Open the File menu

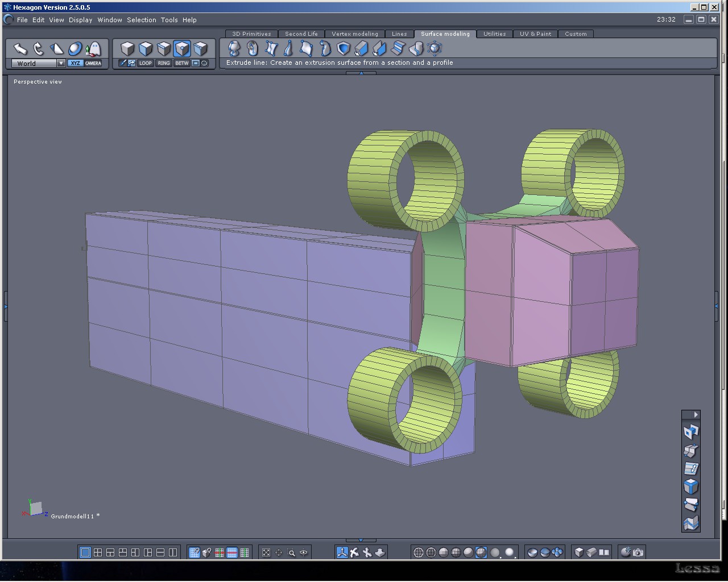tap(22, 20)
